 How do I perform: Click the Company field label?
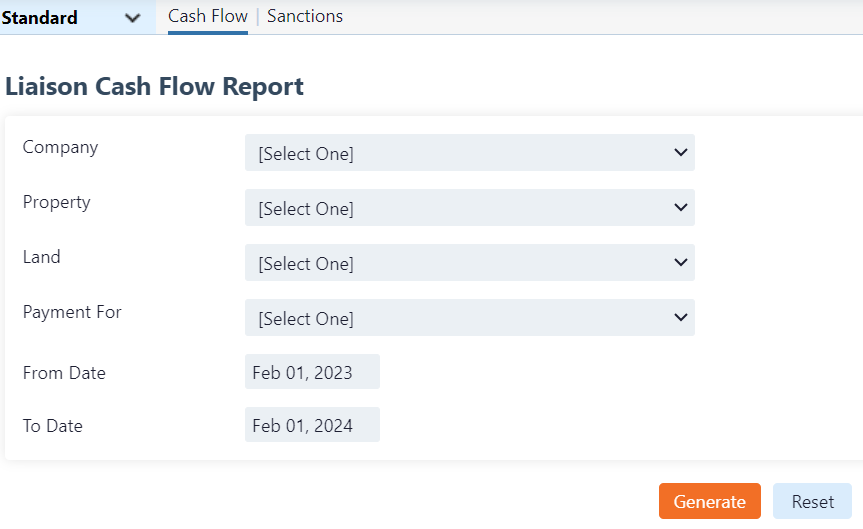pyautogui.click(x=61, y=147)
